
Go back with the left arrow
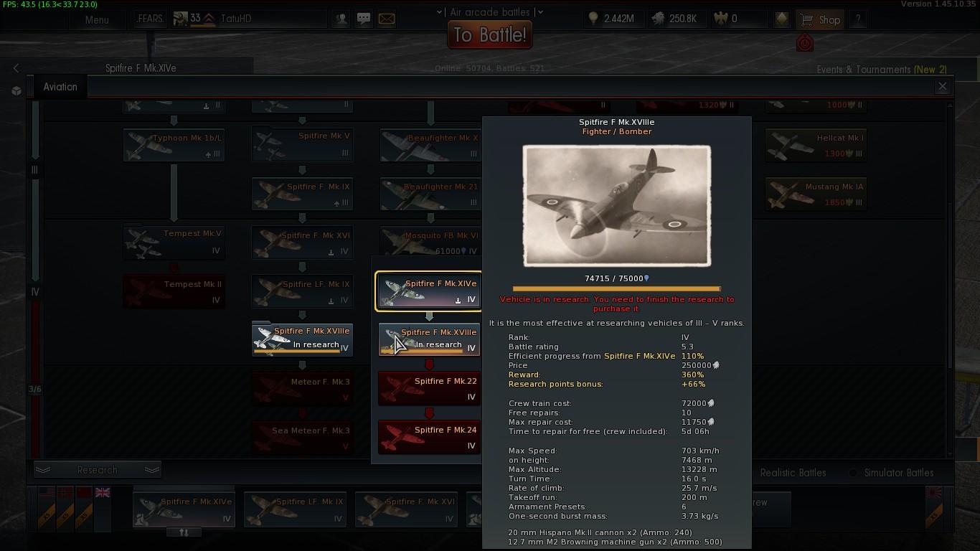16,68
